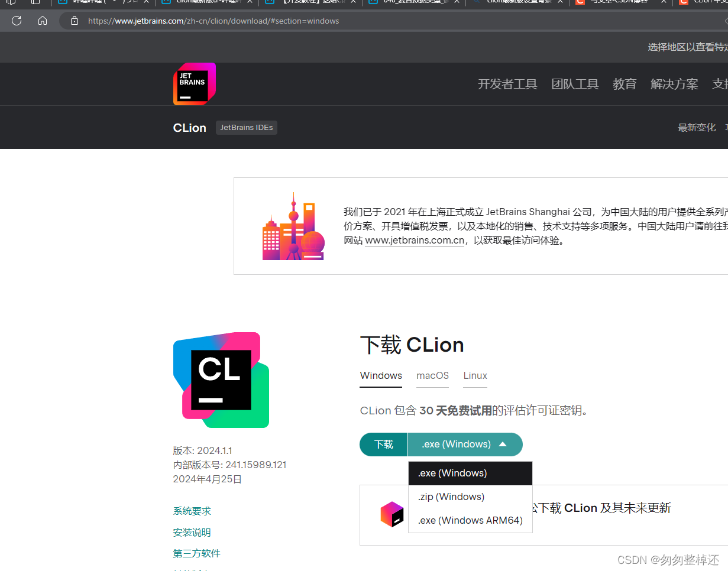Select the .zip (Windows) option
Image resolution: width=728 pixels, height=571 pixels.
471,497
